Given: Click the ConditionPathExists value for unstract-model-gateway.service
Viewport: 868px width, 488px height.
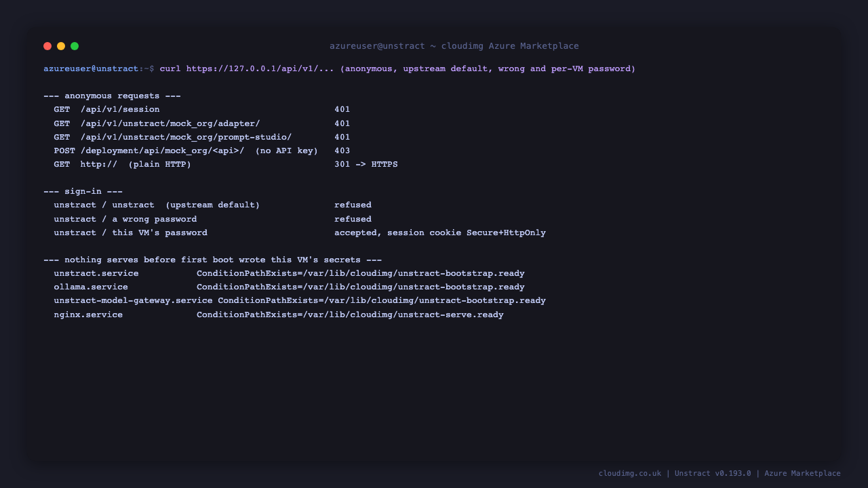Looking at the screenshot, I should point(382,300).
